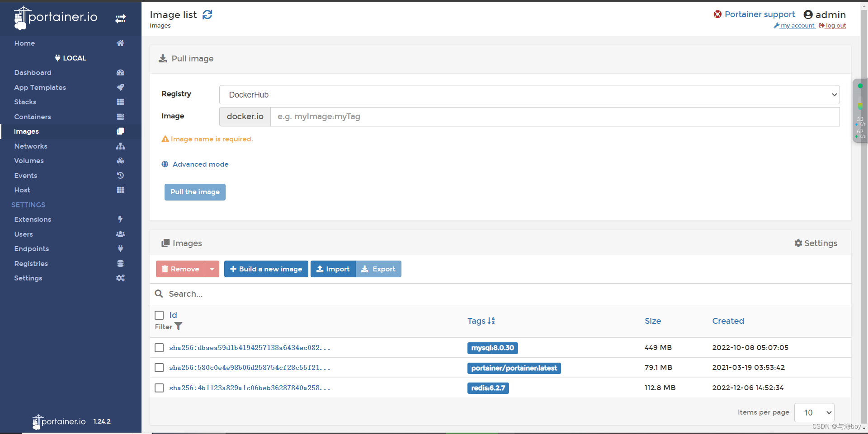
Task: Click the Portainer support link text
Action: click(759, 14)
